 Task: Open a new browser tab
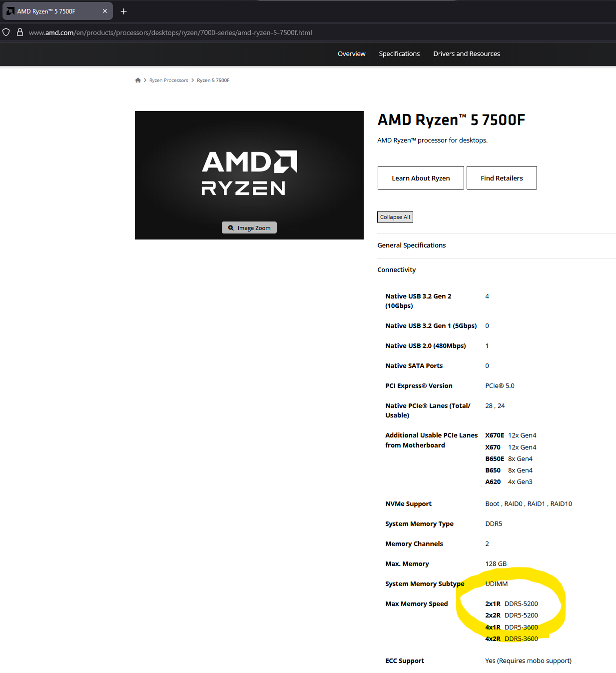pyautogui.click(x=124, y=11)
